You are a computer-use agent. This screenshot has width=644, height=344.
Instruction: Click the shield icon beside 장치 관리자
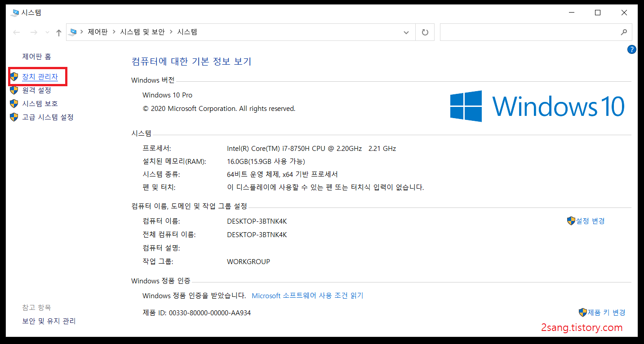[x=14, y=77]
